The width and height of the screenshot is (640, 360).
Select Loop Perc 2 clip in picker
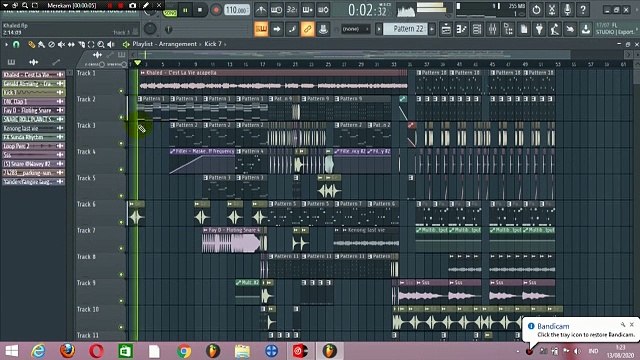(x=33, y=146)
